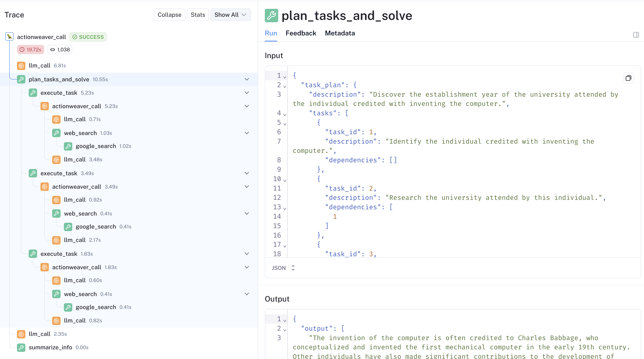Select the llm_call 6.81s row
This screenshot has height=359, width=644.
tap(129, 66)
